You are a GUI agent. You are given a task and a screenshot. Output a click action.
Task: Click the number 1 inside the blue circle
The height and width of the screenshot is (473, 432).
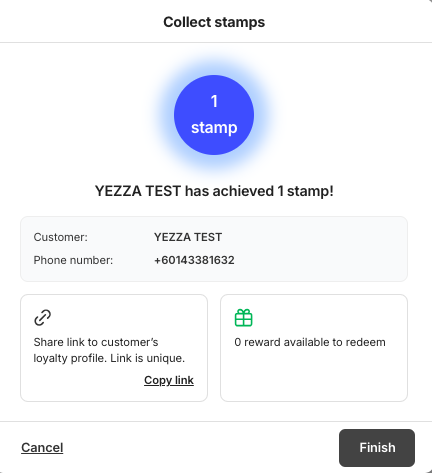(214, 101)
